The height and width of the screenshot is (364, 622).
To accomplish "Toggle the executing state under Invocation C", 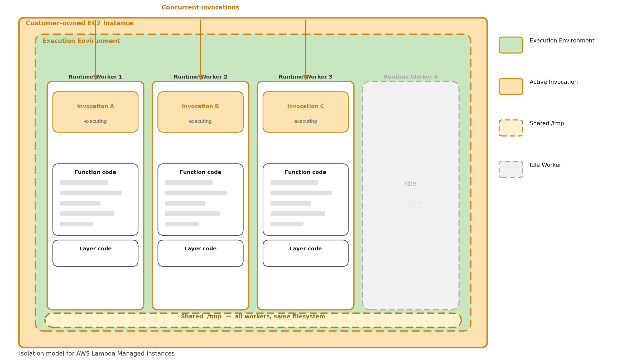I will tap(305, 121).
